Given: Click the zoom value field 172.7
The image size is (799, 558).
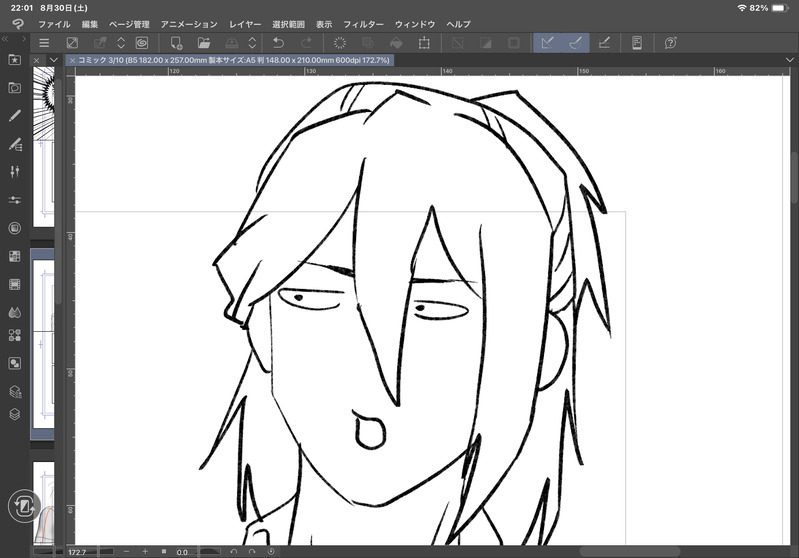Looking at the screenshot, I should click(x=77, y=552).
